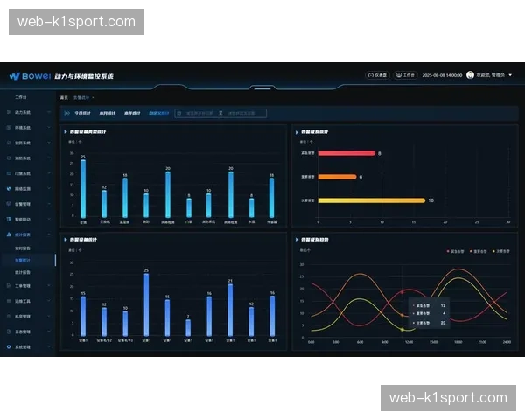Click the 告警管理 sidebar icon
The height and width of the screenshot is (420, 525).
(x=10, y=204)
